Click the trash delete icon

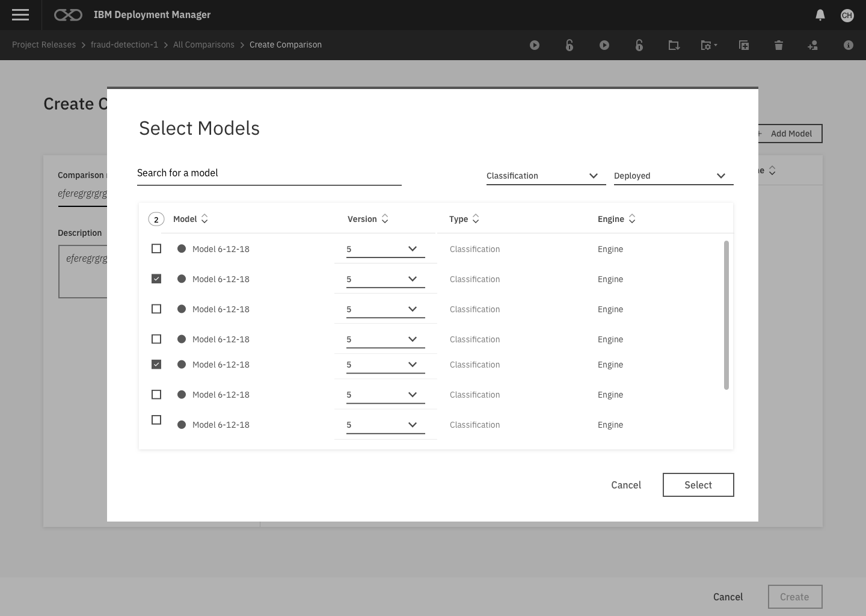coord(779,45)
